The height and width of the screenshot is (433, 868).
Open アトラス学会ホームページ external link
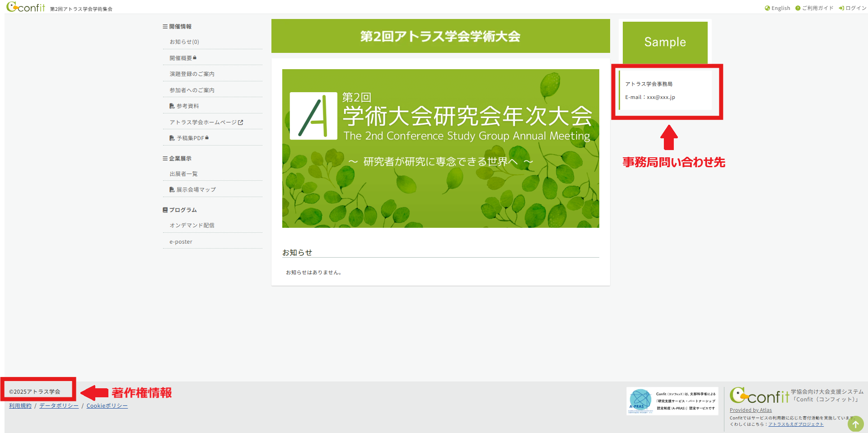[206, 122]
